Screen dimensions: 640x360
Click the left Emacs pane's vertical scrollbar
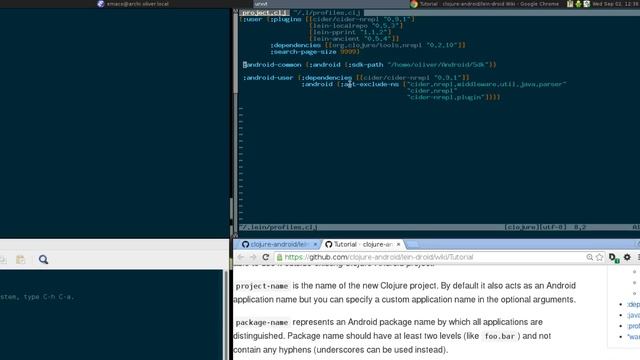pyautogui.click(x=226, y=314)
